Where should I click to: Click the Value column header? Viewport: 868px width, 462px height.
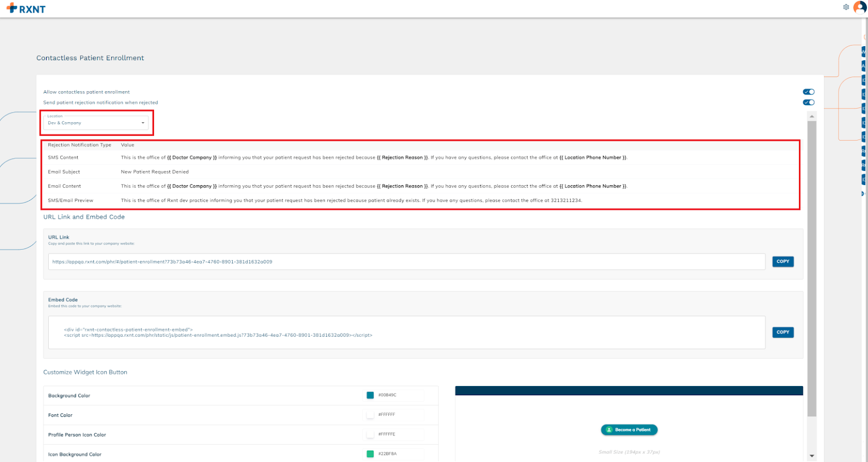pos(127,145)
